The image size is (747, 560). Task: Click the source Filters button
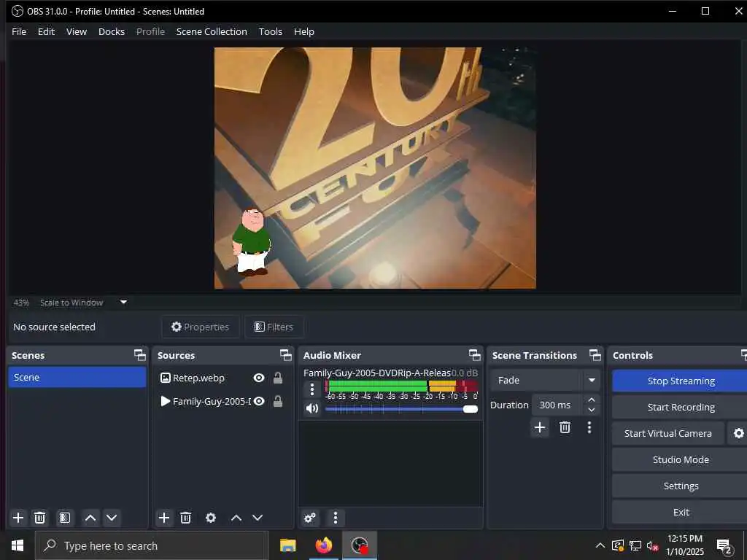tap(274, 327)
